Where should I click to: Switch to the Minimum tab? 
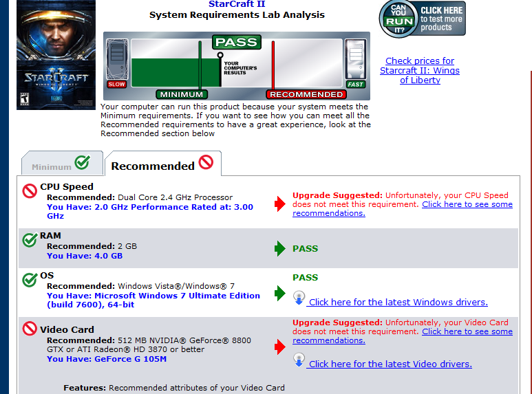point(62,164)
